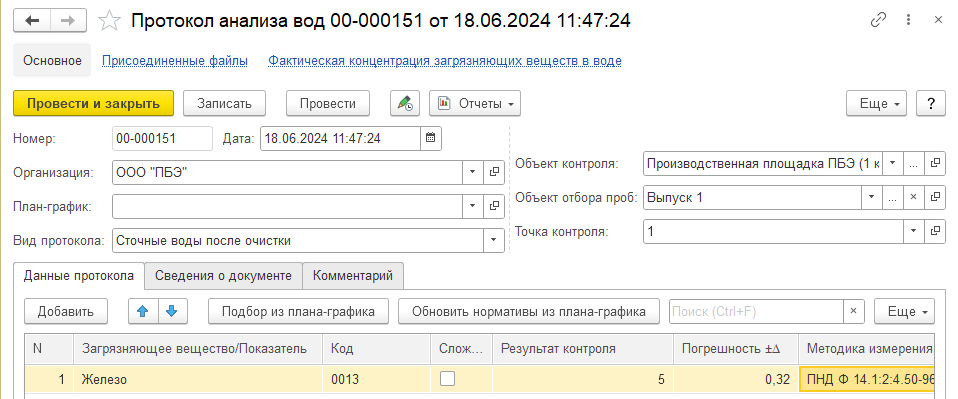Open Точка контроля item with open icon
The height and width of the screenshot is (399, 958).
[x=934, y=232]
